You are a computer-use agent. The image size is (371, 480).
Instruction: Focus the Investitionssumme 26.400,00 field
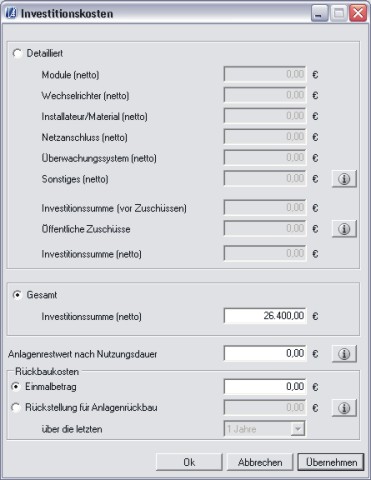point(265,316)
